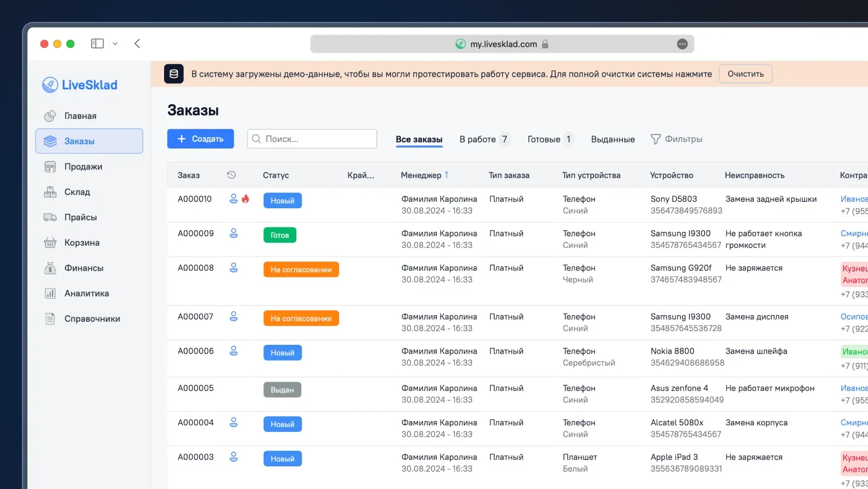
Task: Click the Неисправность column header
Action: (754, 175)
